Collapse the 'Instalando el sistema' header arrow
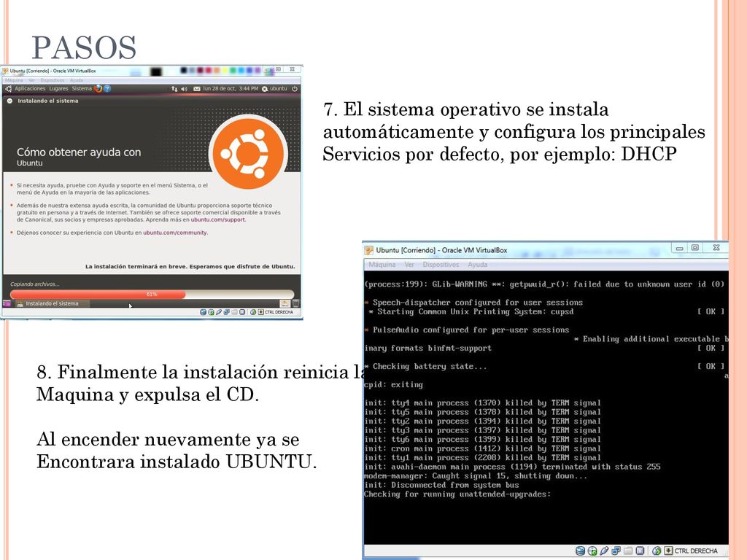747x560 pixels. click(x=9, y=101)
